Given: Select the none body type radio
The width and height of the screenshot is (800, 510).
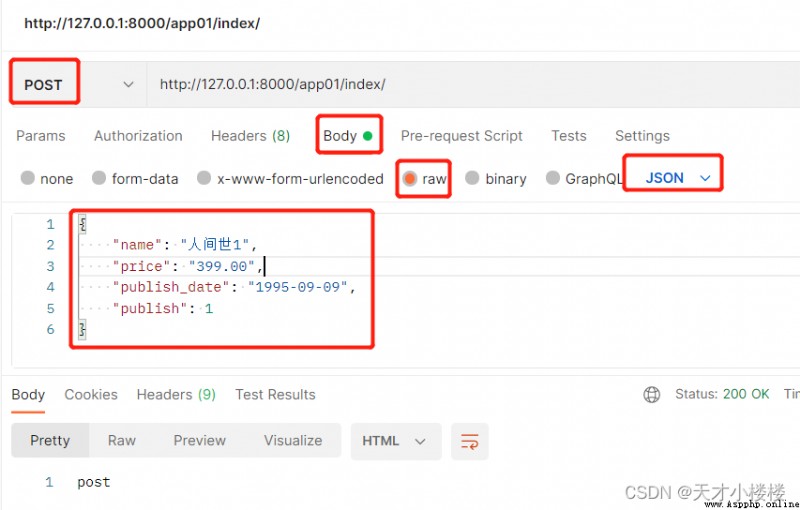Looking at the screenshot, I should pyautogui.click(x=28, y=178).
